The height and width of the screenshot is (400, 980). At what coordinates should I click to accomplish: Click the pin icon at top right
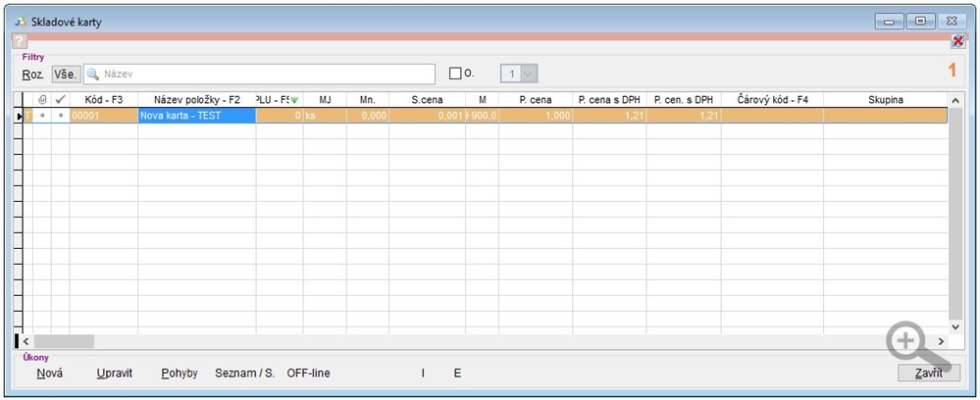click(957, 41)
